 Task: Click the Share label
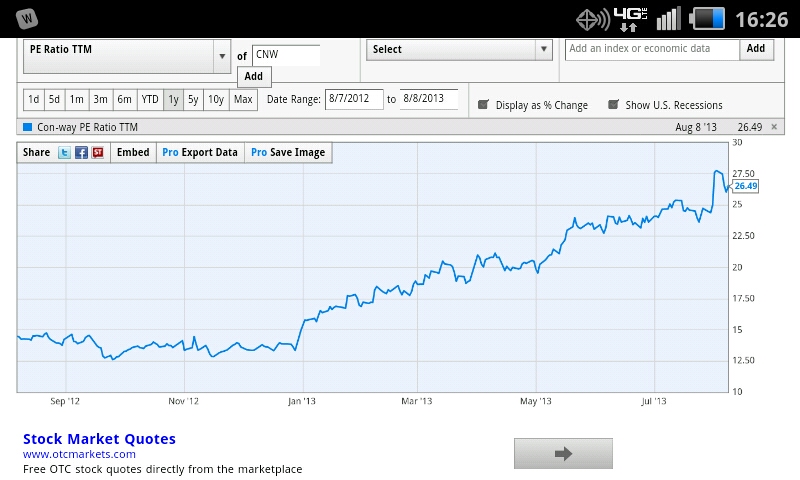(x=36, y=153)
